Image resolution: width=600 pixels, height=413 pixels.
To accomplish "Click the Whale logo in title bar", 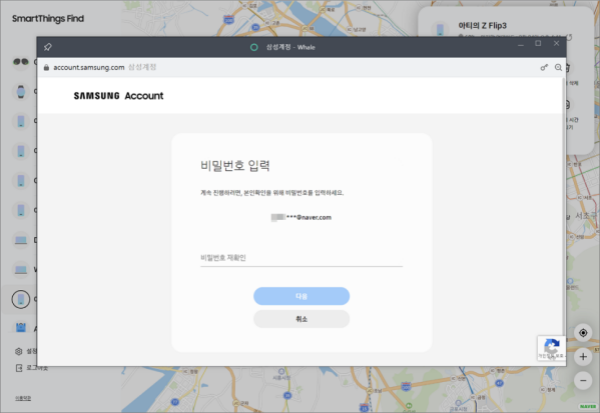I will click(x=254, y=47).
